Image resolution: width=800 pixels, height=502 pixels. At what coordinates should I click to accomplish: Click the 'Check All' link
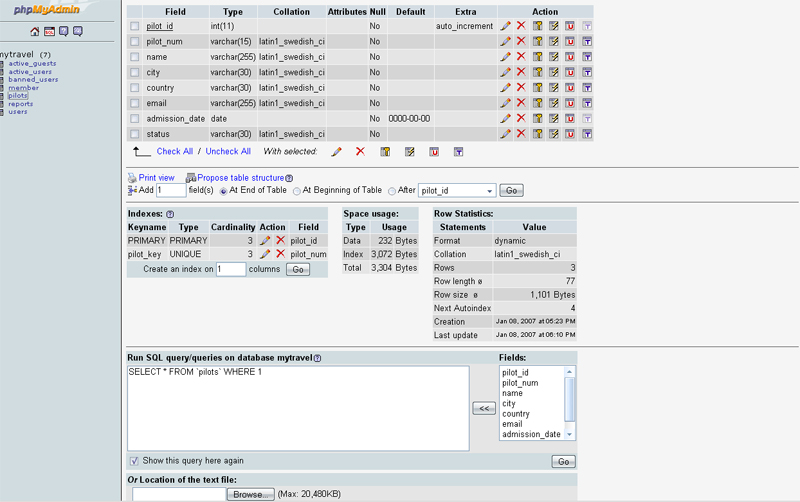click(175, 152)
